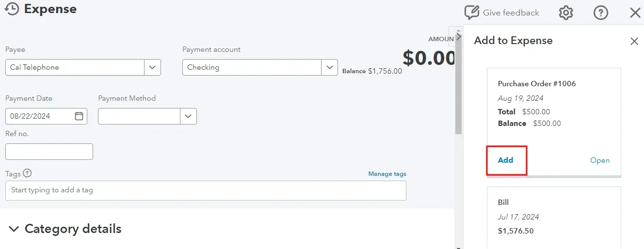Click the Bill card dated Jul 17, 2024
The width and height of the screenshot is (644, 249).
(554, 218)
